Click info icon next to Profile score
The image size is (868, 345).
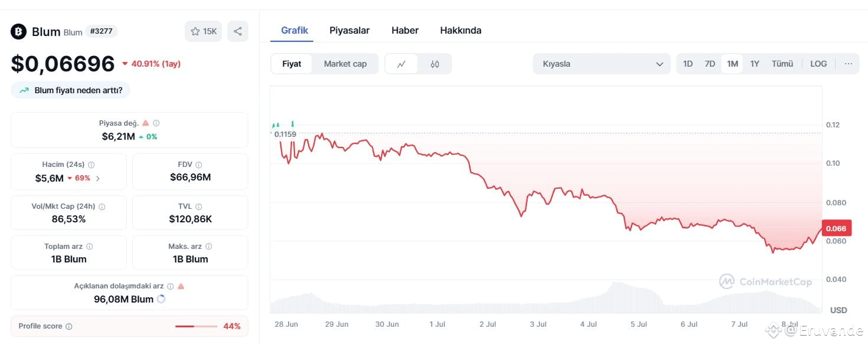(69, 326)
